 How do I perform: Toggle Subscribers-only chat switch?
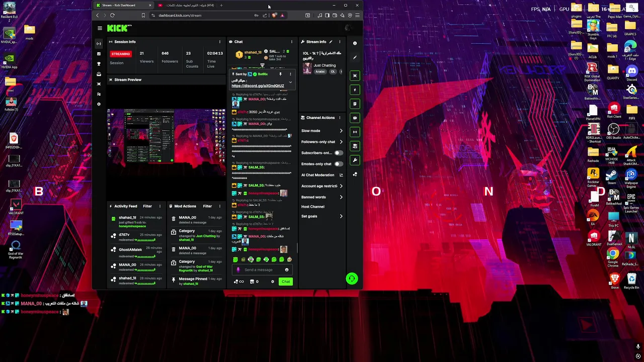(339, 153)
